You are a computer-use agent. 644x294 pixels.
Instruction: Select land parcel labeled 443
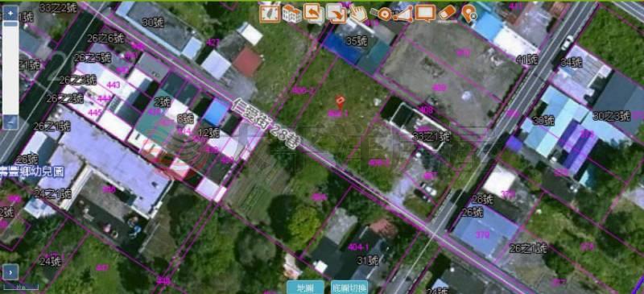click(113, 85)
